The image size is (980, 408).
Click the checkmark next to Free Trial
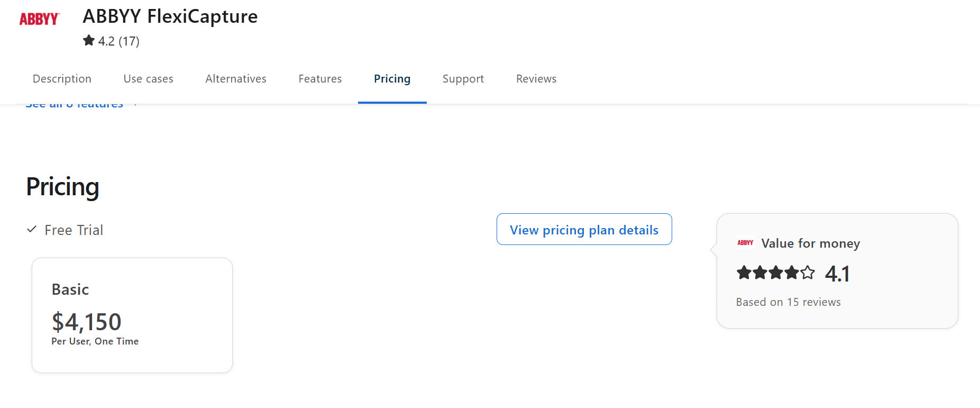(x=32, y=229)
